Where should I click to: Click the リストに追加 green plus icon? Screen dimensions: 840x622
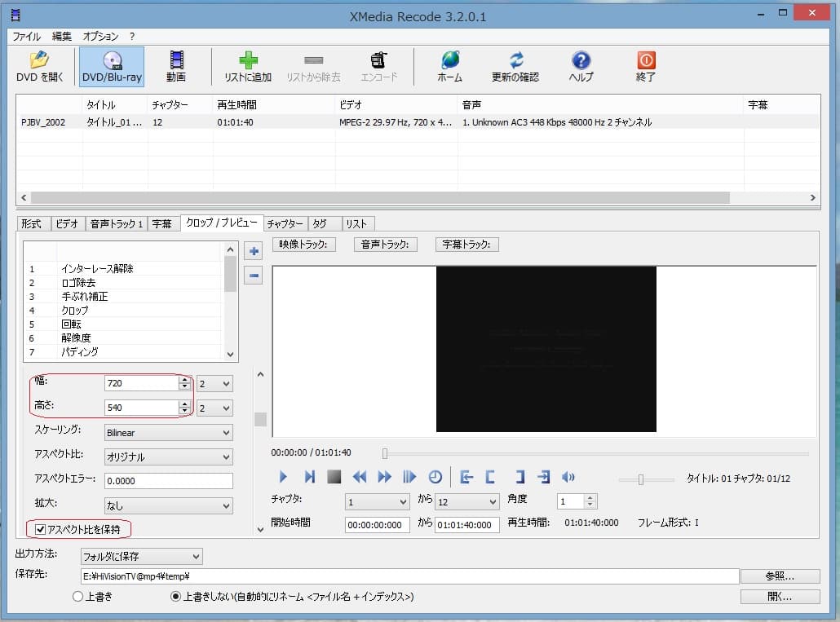click(x=248, y=67)
